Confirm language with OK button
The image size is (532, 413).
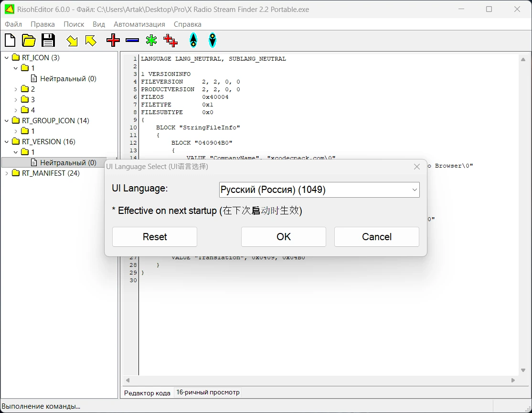[x=284, y=237]
